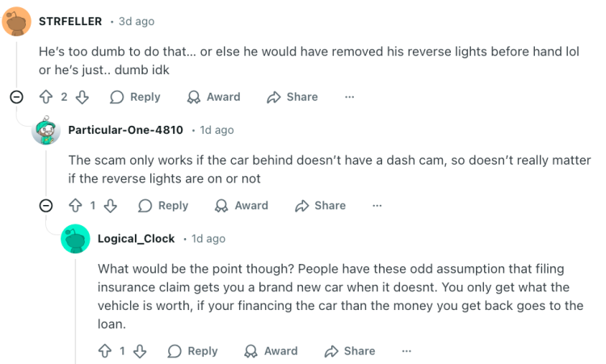Click Particular-One-4810's avatar image
606x364 pixels.
tap(46, 130)
